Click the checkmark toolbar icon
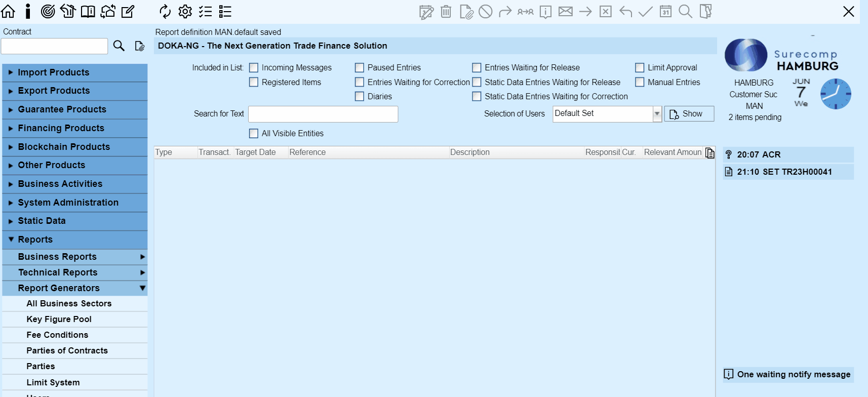This screenshot has height=397, width=868. [645, 11]
